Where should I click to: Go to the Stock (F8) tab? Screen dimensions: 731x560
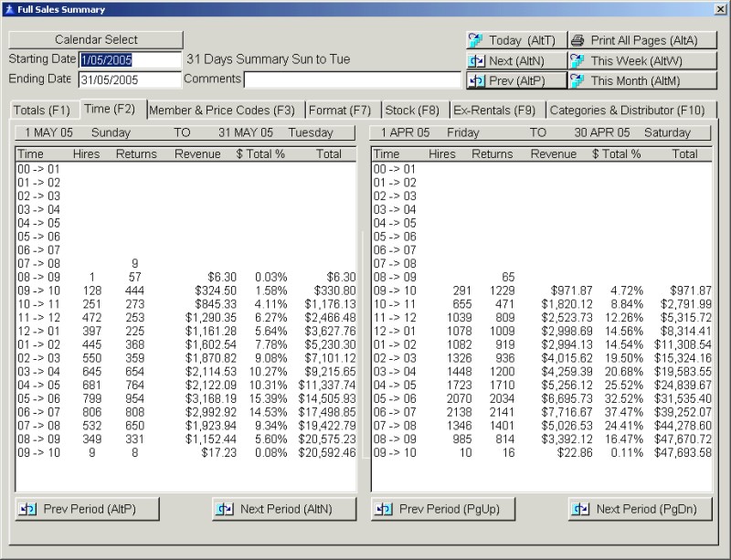pyautogui.click(x=412, y=111)
